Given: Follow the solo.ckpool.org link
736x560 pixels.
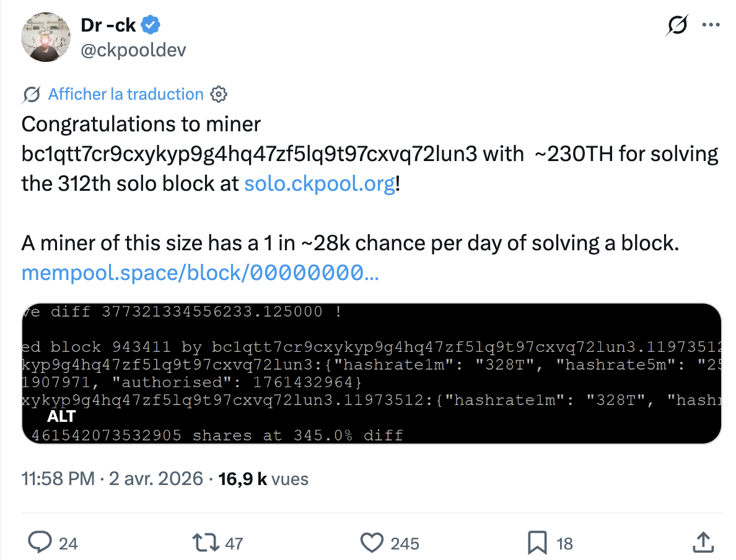Looking at the screenshot, I should tap(319, 183).
